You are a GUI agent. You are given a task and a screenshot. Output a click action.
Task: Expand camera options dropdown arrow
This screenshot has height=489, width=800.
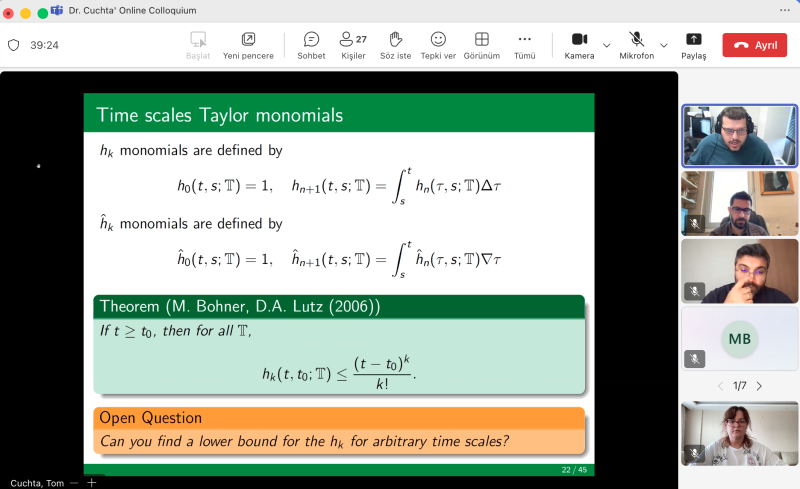click(607, 45)
